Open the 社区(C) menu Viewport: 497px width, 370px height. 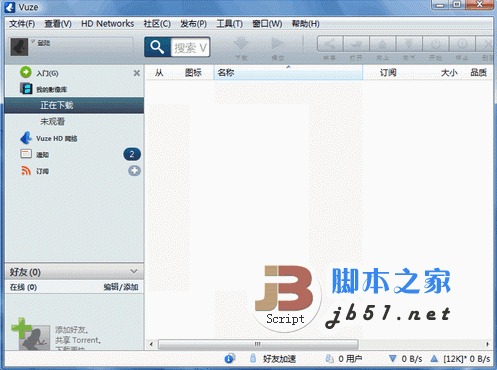coord(157,24)
